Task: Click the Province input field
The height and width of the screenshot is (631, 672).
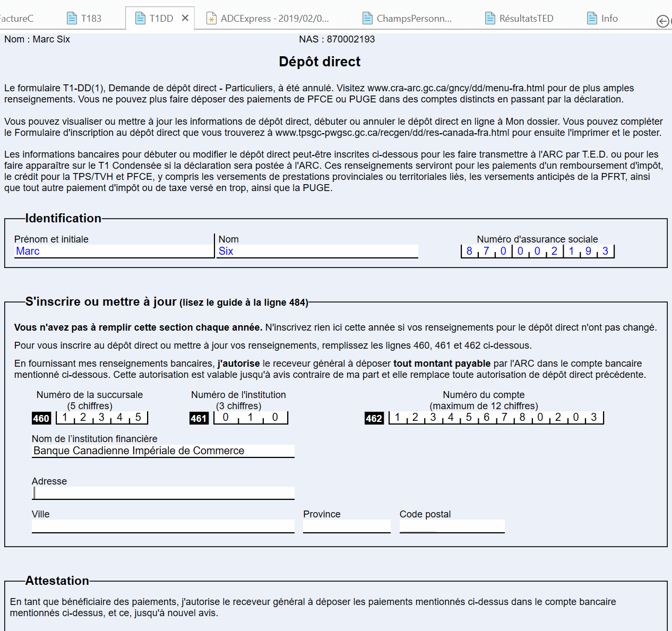Action: tap(347, 526)
